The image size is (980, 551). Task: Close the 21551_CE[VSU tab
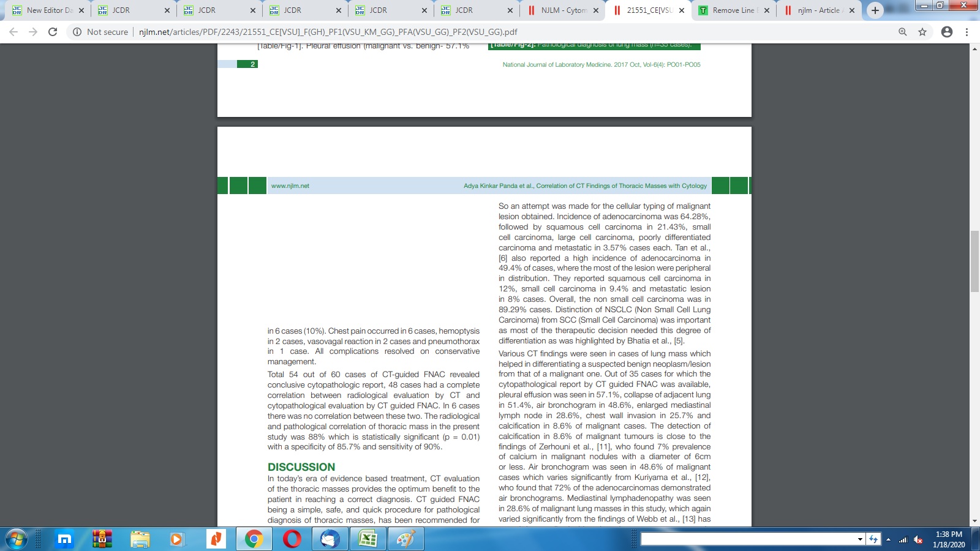click(682, 10)
